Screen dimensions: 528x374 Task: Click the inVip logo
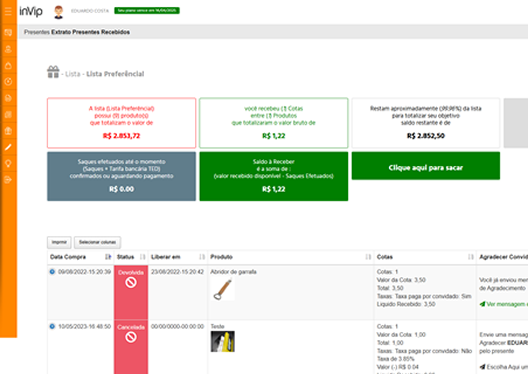coord(31,11)
